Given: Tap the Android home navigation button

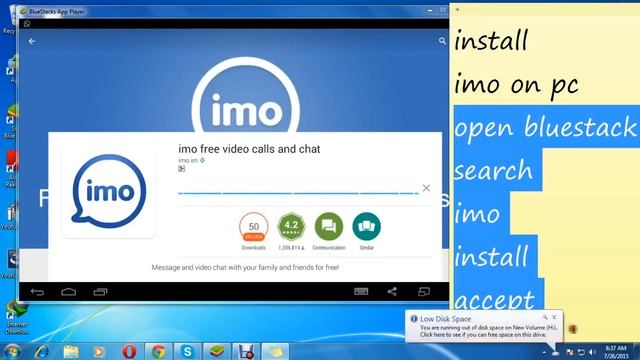Looking at the screenshot, I should pos(69,292).
